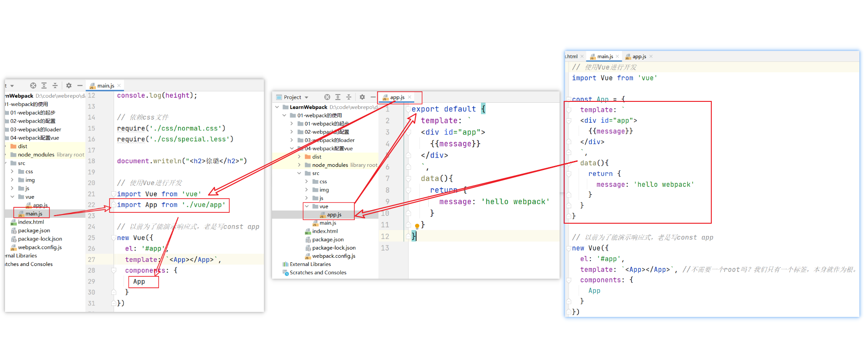868x341 pixels.
Task: Open index.html in left project tree
Action: coord(27,222)
